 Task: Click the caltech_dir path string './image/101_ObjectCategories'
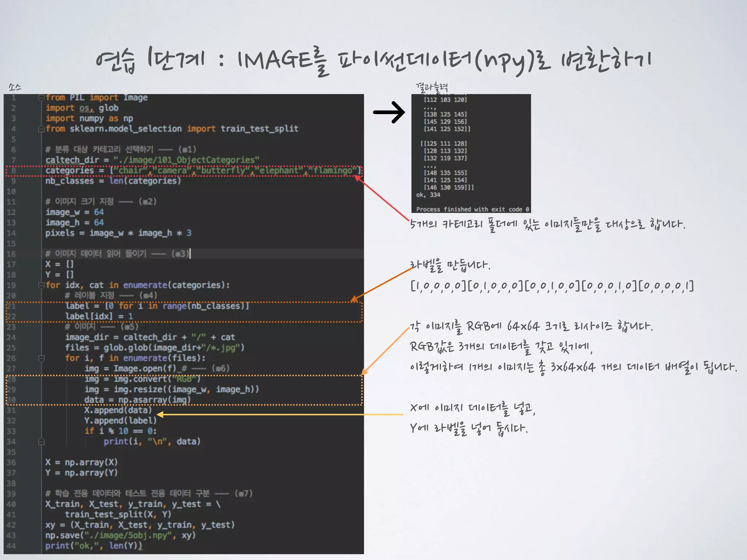pyautogui.click(x=186, y=160)
